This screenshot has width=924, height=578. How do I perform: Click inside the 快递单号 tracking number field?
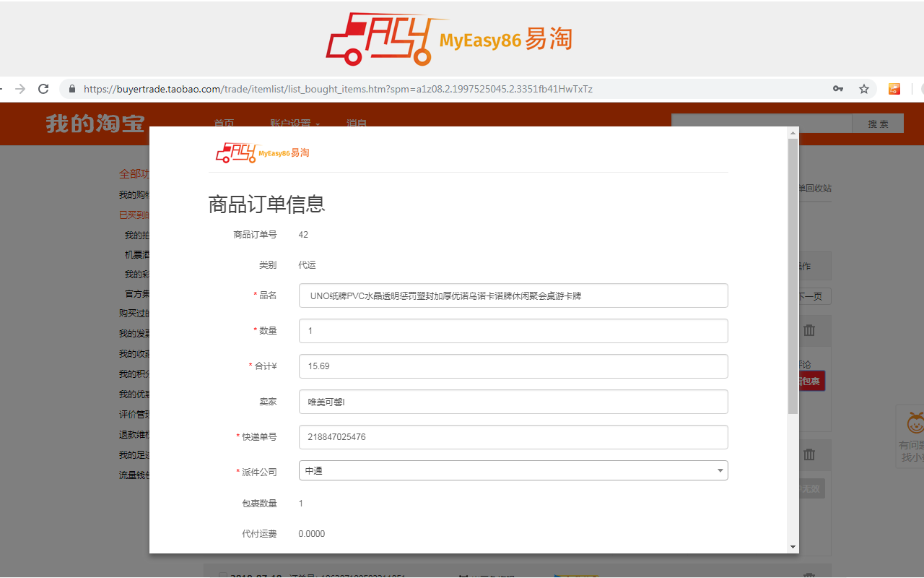513,437
